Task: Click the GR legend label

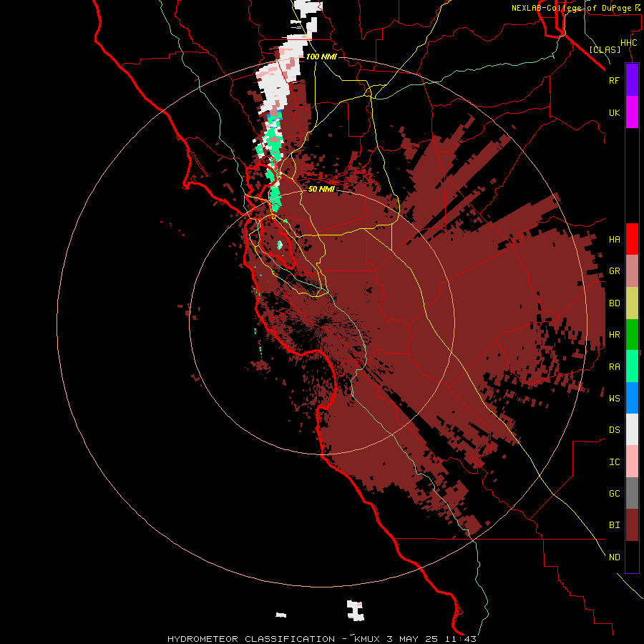Action: (x=614, y=271)
